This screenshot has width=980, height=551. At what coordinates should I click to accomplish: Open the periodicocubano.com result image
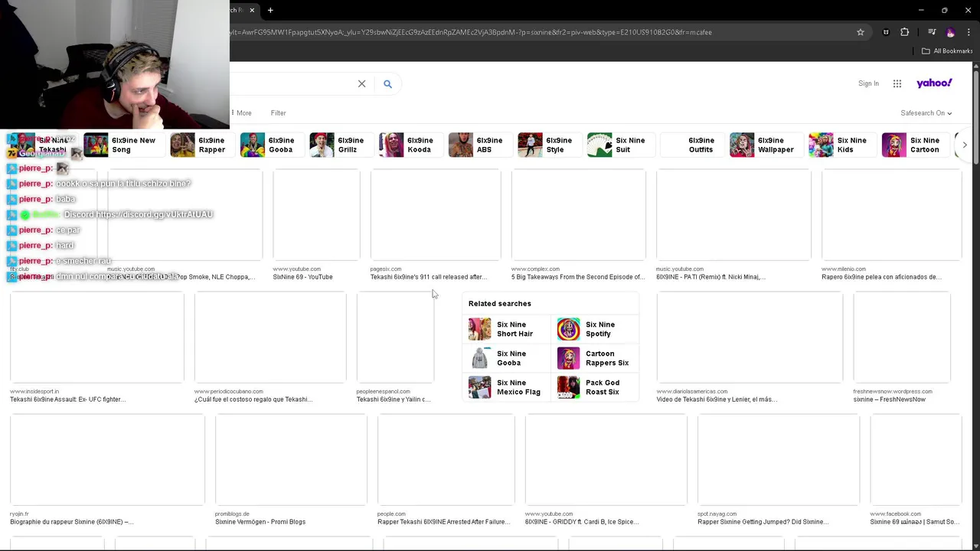click(x=269, y=337)
